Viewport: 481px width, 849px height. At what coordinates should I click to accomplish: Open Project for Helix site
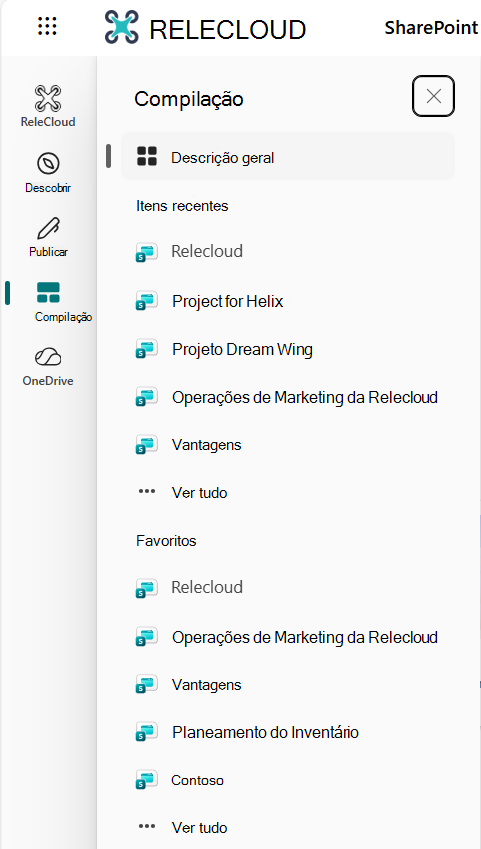228,301
